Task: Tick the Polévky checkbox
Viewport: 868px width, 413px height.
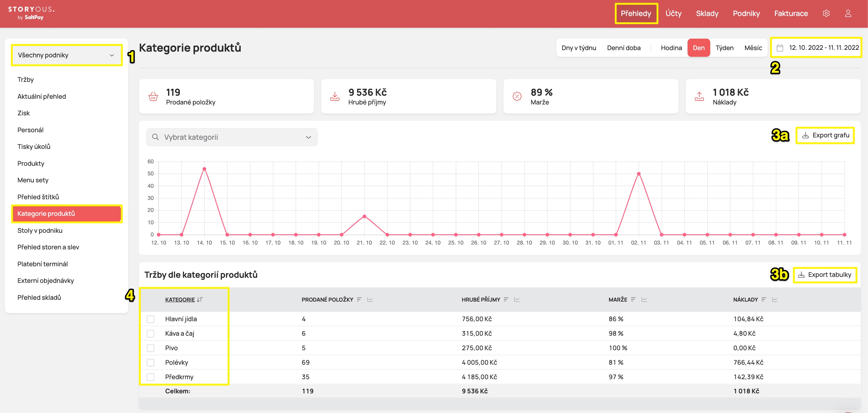Action: (x=151, y=362)
